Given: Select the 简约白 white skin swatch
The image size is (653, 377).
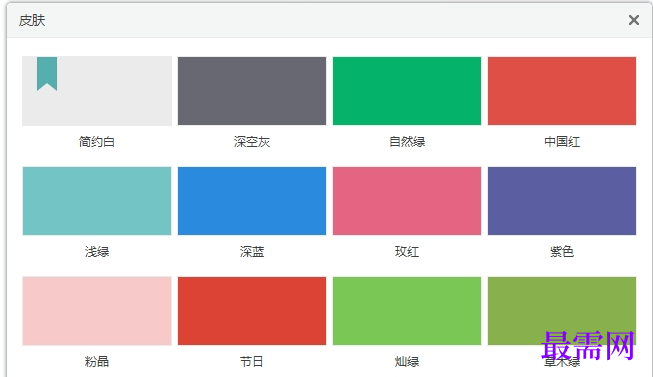Looking at the screenshot, I should point(97,91).
